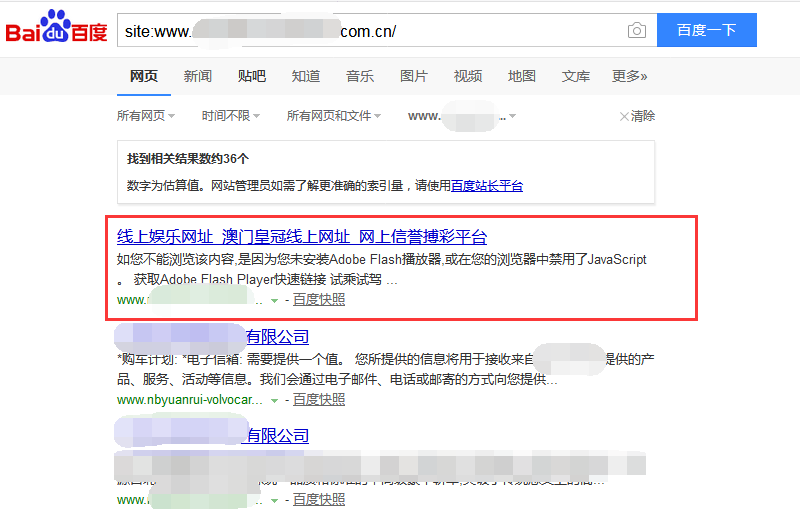This screenshot has height=509, width=800.
Task: Expand the 更多» menu item
Action: click(630, 76)
